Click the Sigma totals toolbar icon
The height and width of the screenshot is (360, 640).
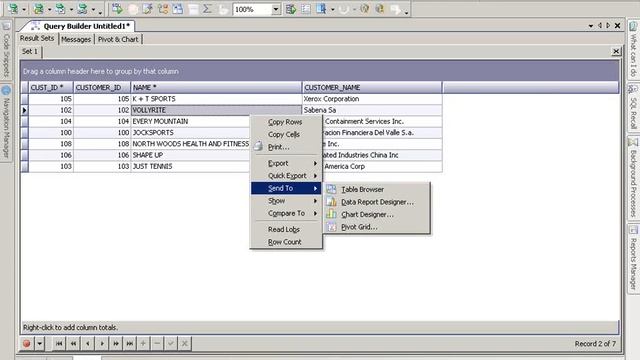tap(207, 9)
